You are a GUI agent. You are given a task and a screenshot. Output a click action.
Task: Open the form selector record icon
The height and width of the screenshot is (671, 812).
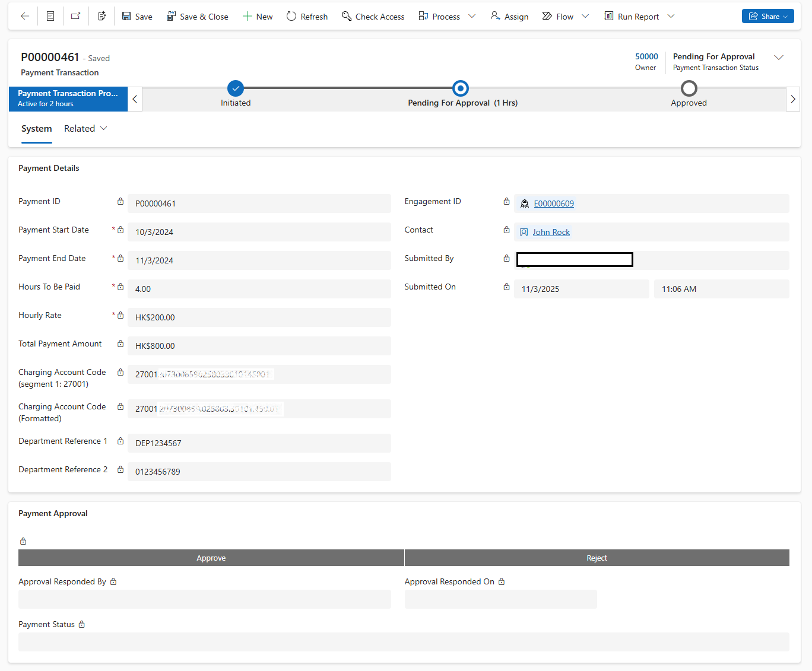pyautogui.click(x=50, y=17)
